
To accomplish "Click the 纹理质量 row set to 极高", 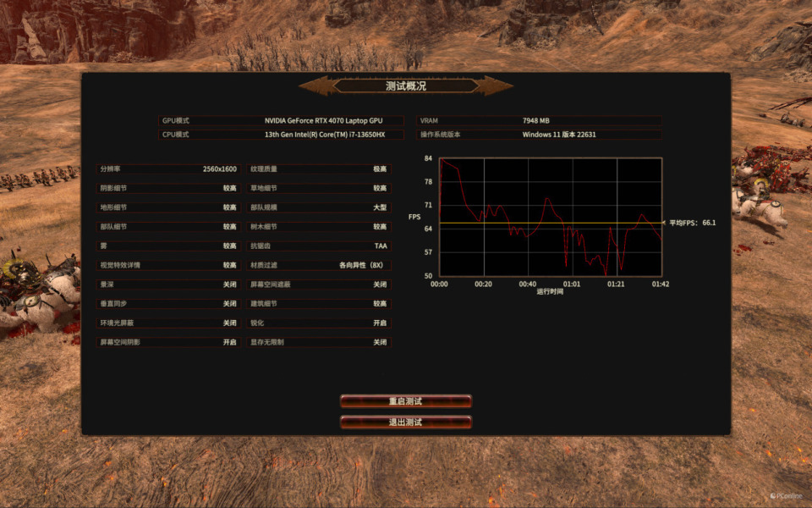I will pyautogui.click(x=319, y=169).
